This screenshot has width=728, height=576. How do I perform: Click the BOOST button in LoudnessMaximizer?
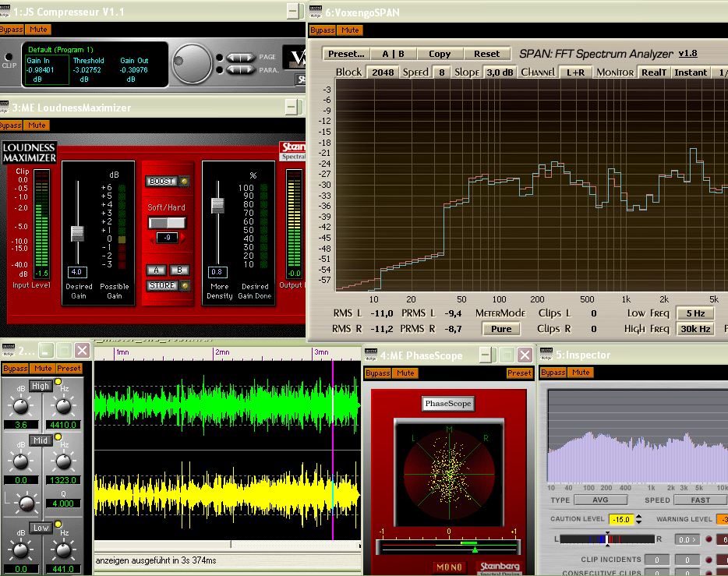tap(161, 182)
